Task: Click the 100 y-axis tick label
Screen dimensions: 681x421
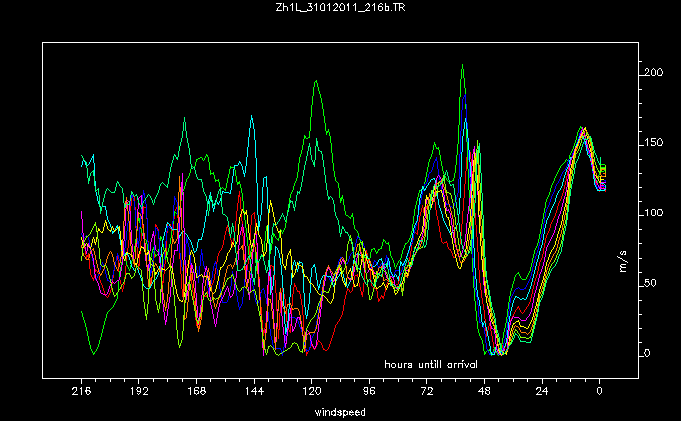Action: 654,213
